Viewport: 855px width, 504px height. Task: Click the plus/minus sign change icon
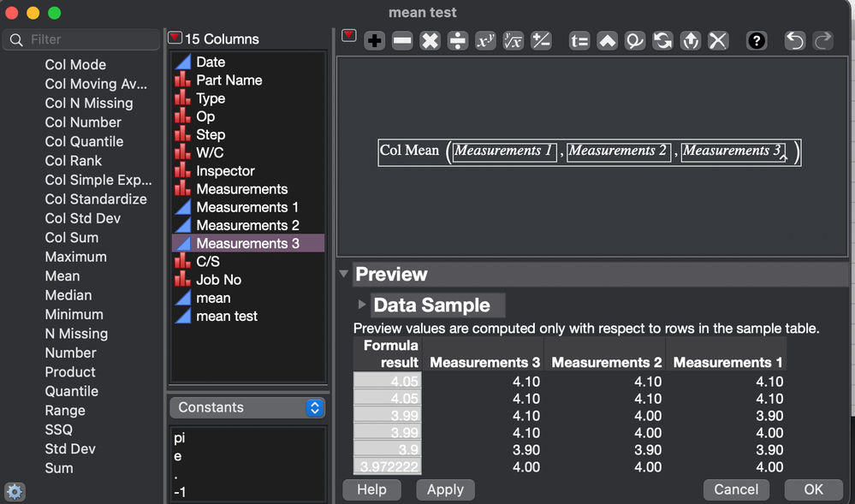(542, 41)
